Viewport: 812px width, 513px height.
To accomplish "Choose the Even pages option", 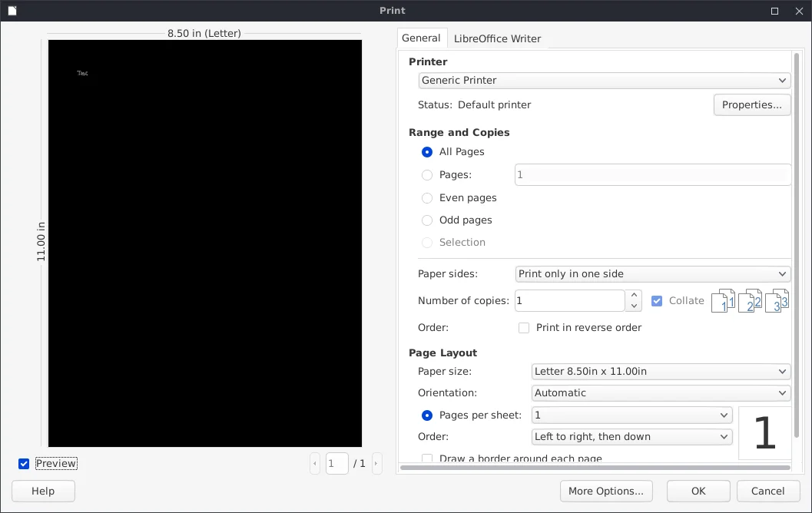I will point(426,197).
